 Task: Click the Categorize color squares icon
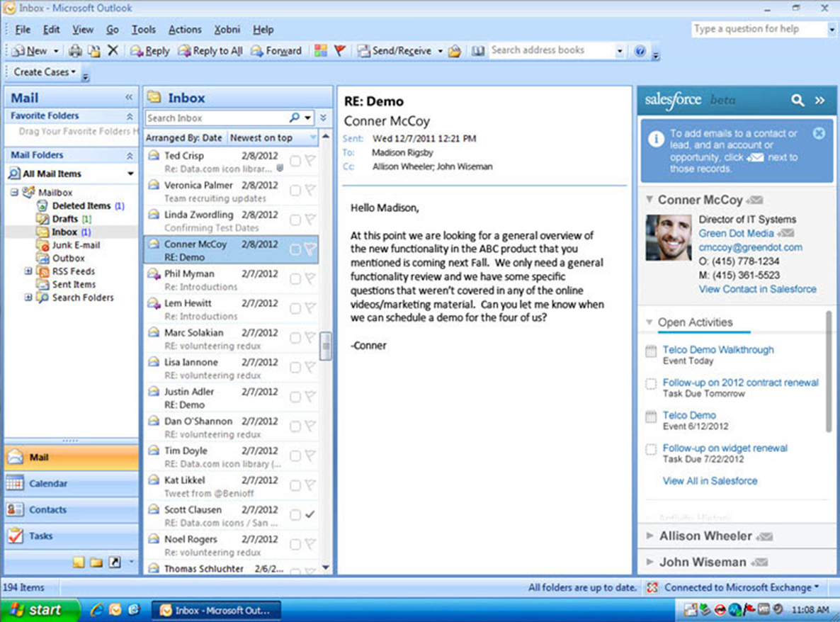coord(320,51)
